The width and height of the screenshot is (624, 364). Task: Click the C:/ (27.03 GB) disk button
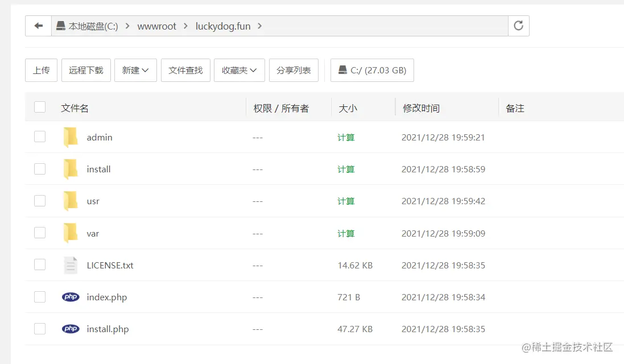click(x=372, y=71)
